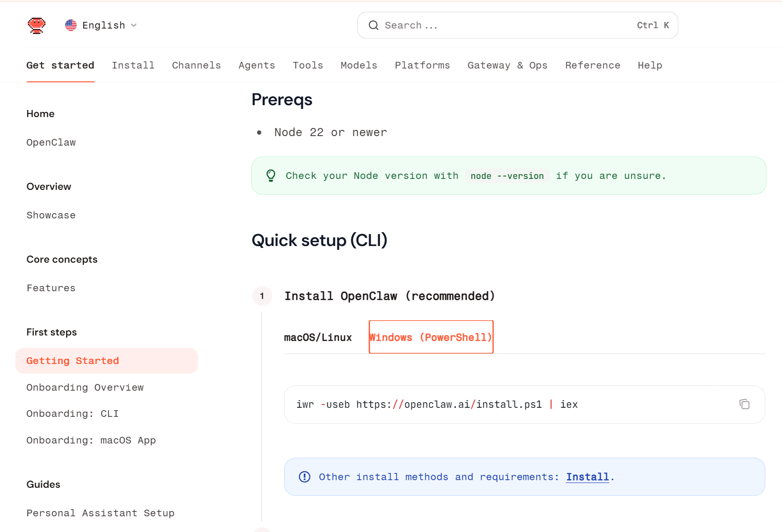Open the Get started tab
Screen dimensions: 782x532
pyautogui.click(x=60, y=65)
